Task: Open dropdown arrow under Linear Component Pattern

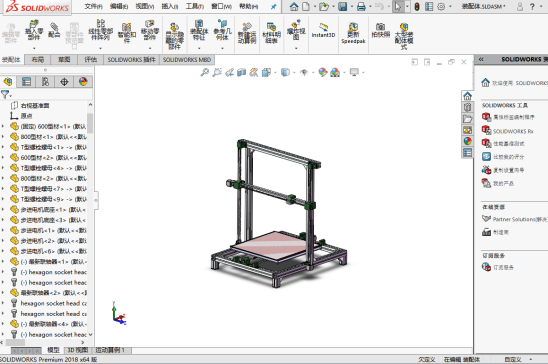Action: point(100,48)
